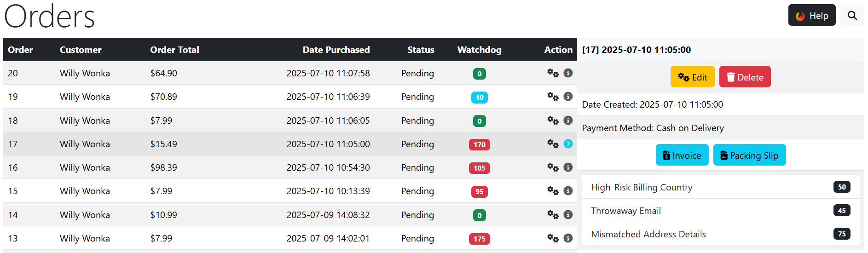
Task: Click the blue arrow icon on order 17
Action: 568,144
